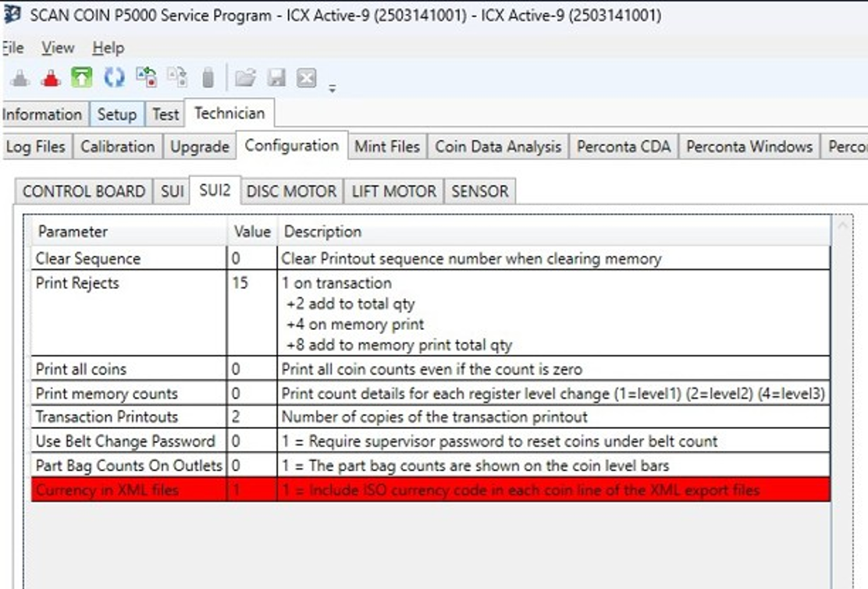Viewport: 868px width, 589px height.
Task: Click the open folder toolbar icon
Action: [x=245, y=77]
